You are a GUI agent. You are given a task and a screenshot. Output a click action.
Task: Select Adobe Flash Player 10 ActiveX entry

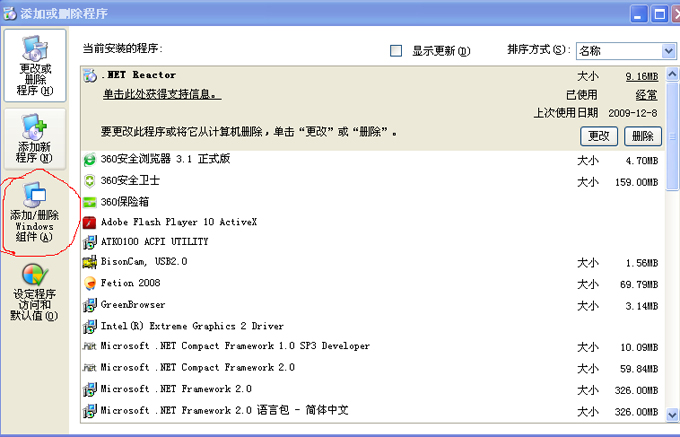[373, 222]
